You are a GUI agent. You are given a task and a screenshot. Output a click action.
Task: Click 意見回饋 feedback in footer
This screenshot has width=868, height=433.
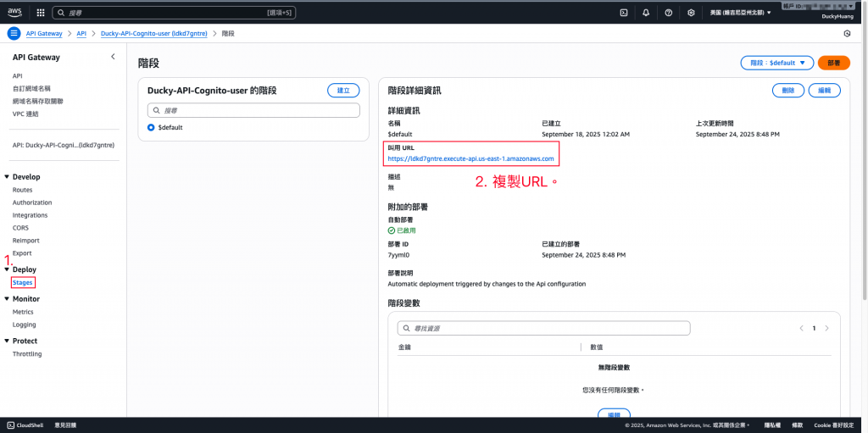(65, 425)
